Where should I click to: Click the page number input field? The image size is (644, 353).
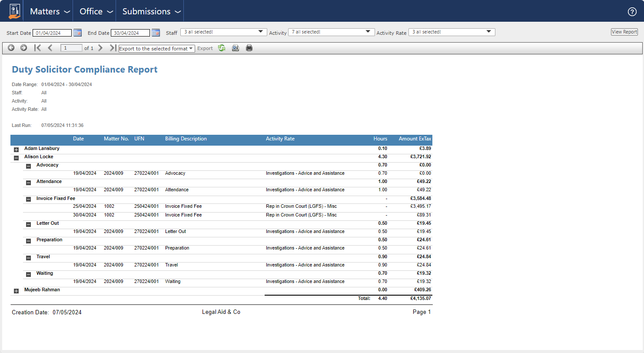pos(71,48)
